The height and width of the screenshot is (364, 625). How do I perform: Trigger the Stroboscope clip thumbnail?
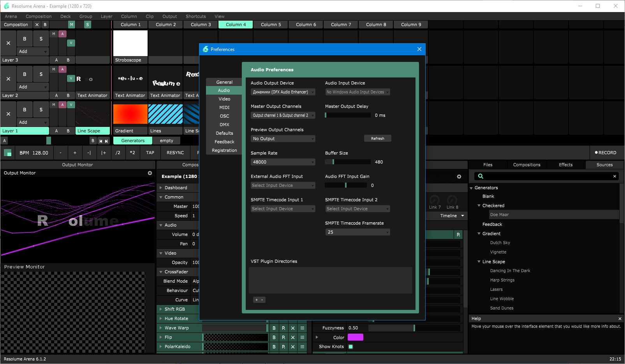130,44
